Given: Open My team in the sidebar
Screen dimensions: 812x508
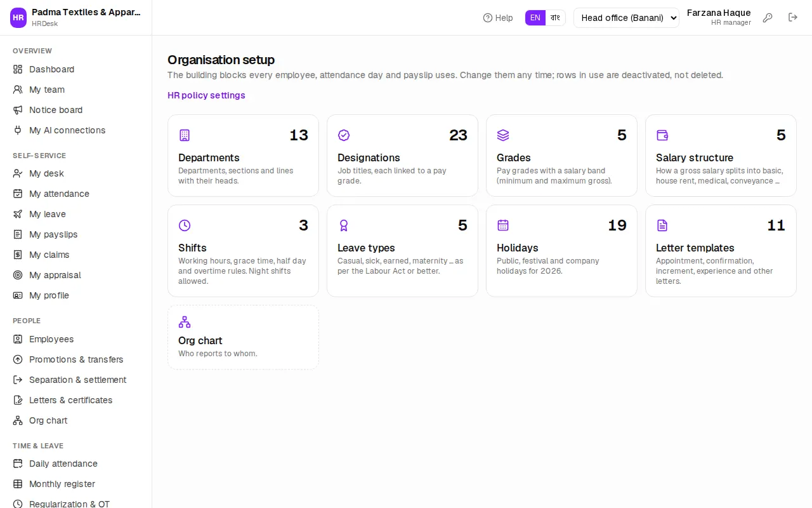Looking at the screenshot, I should point(76,90).
